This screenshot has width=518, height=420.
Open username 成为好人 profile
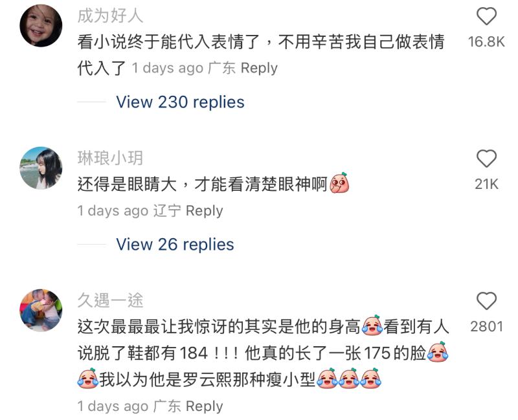110,16
